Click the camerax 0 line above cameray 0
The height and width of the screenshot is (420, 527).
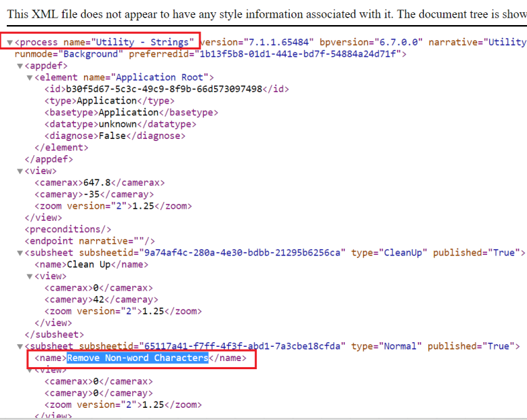(99, 381)
